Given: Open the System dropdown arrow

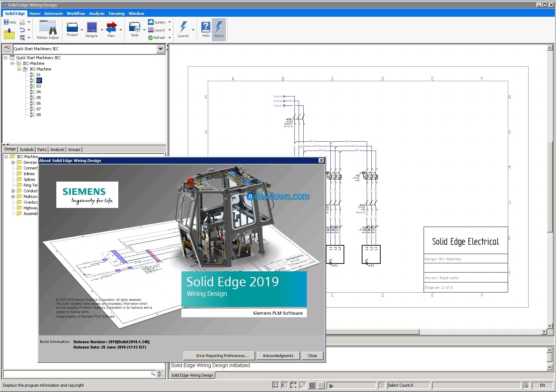Looking at the screenshot, I should [170, 22].
